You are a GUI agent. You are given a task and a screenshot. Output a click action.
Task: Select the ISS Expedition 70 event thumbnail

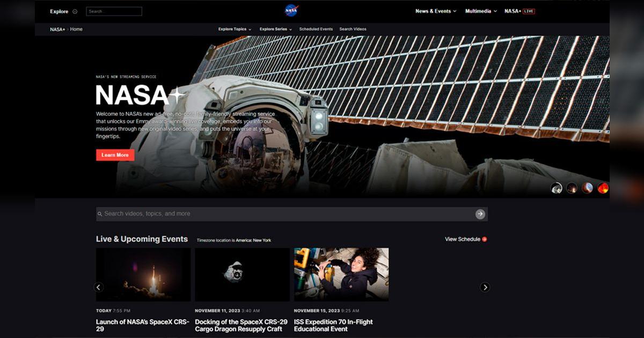tap(341, 274)
